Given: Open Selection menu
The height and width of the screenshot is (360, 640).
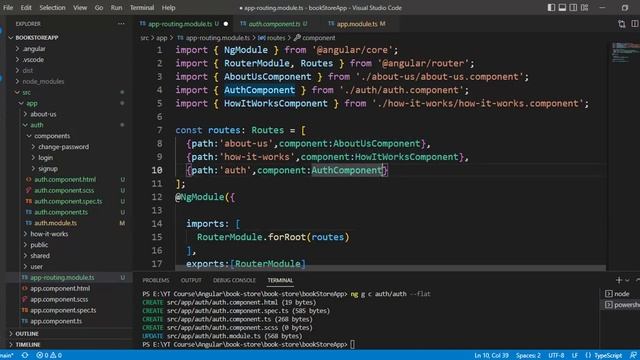Looking at the screenshot, I should click(x=52, y=7).
